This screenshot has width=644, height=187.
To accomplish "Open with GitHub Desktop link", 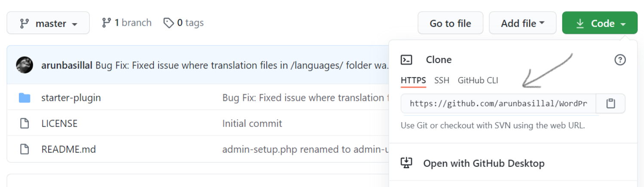I will [x=484, y=163].
